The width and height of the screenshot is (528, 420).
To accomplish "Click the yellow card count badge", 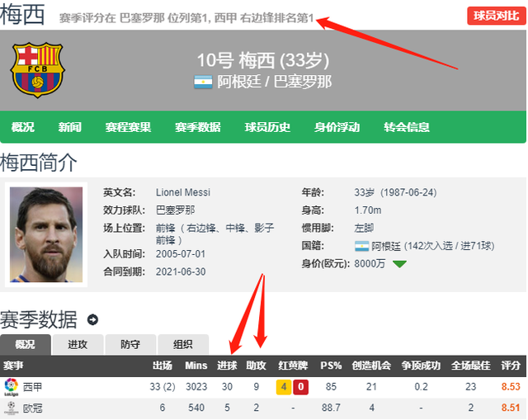I will tap(284, 387).
